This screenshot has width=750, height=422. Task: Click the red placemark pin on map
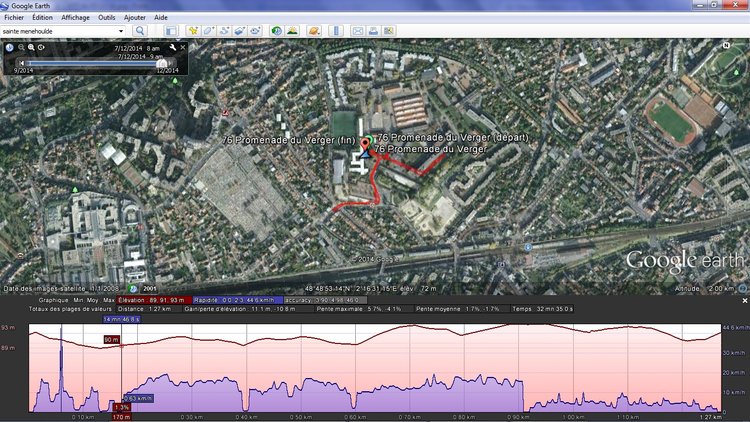coord(365,143)
